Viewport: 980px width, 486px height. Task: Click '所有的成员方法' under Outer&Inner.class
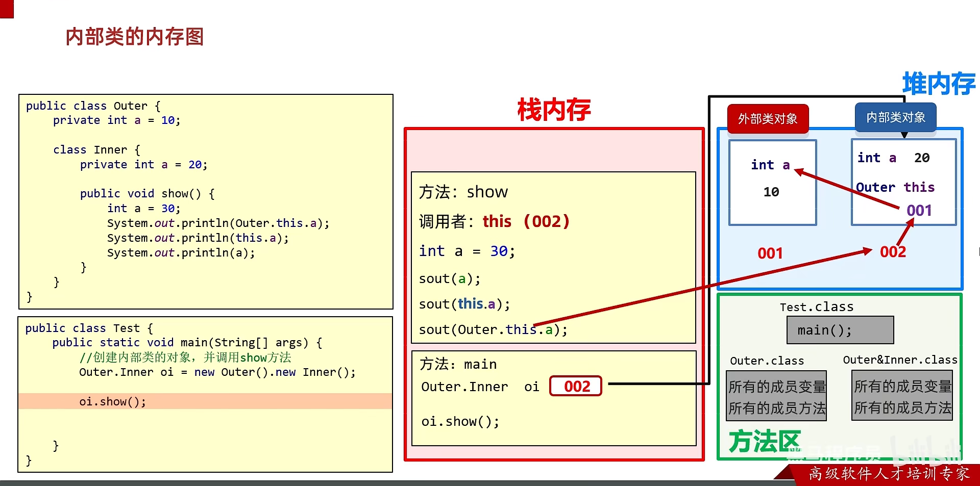903,407
